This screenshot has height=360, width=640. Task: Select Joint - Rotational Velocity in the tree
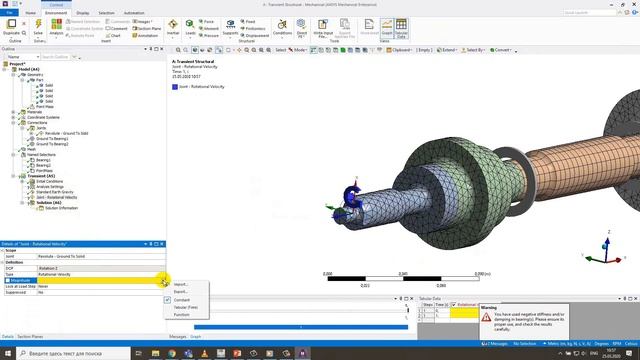(x=56, y=197)
